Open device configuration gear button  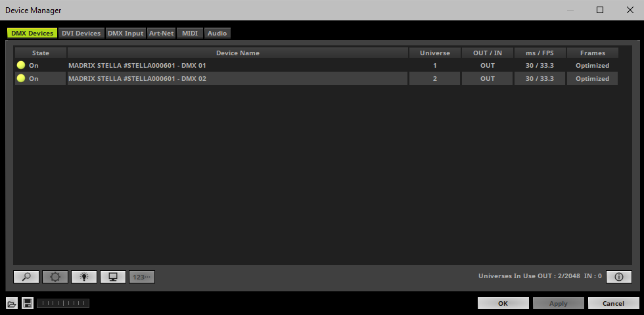tap(55, 277)
